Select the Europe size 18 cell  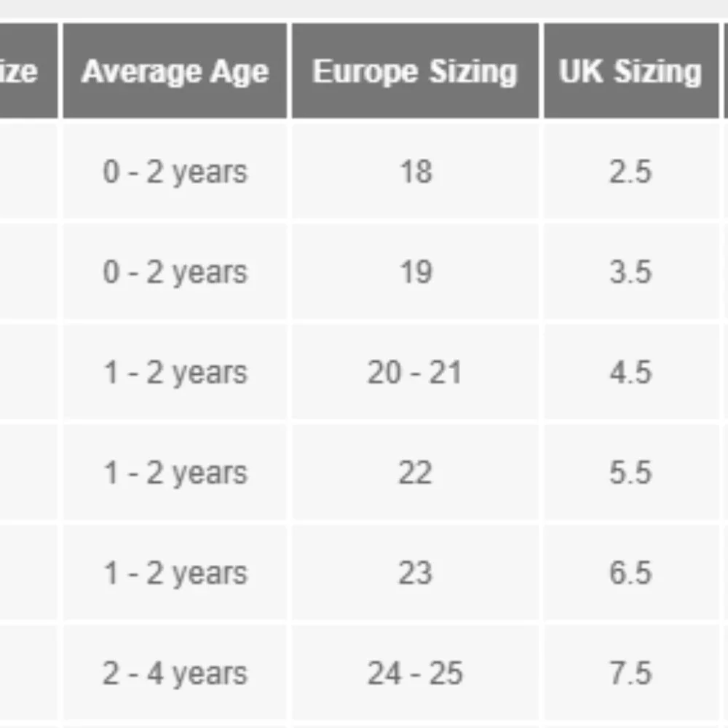click(415, 172)
